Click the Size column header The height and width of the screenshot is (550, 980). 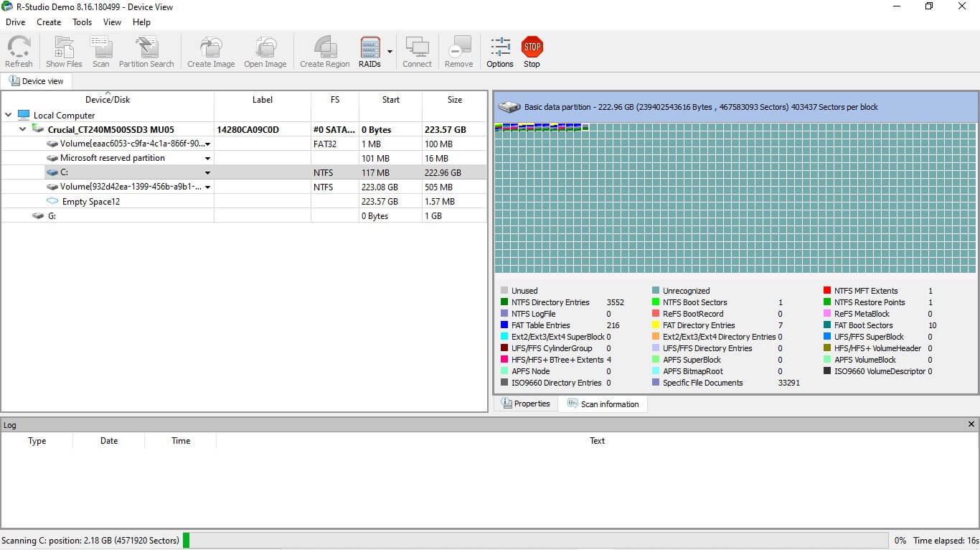[x=455, y=100]
